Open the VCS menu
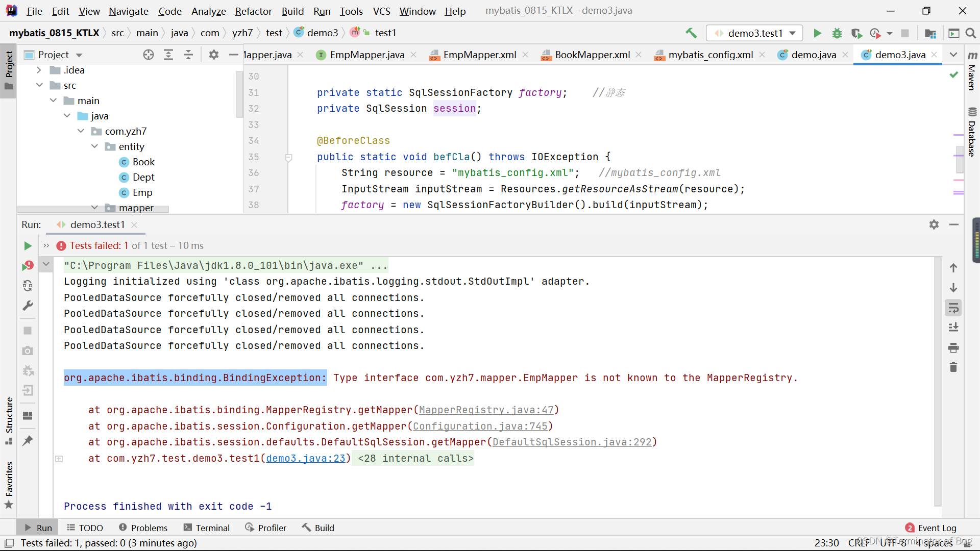The image size is (980, 551). tap(381, 11)
